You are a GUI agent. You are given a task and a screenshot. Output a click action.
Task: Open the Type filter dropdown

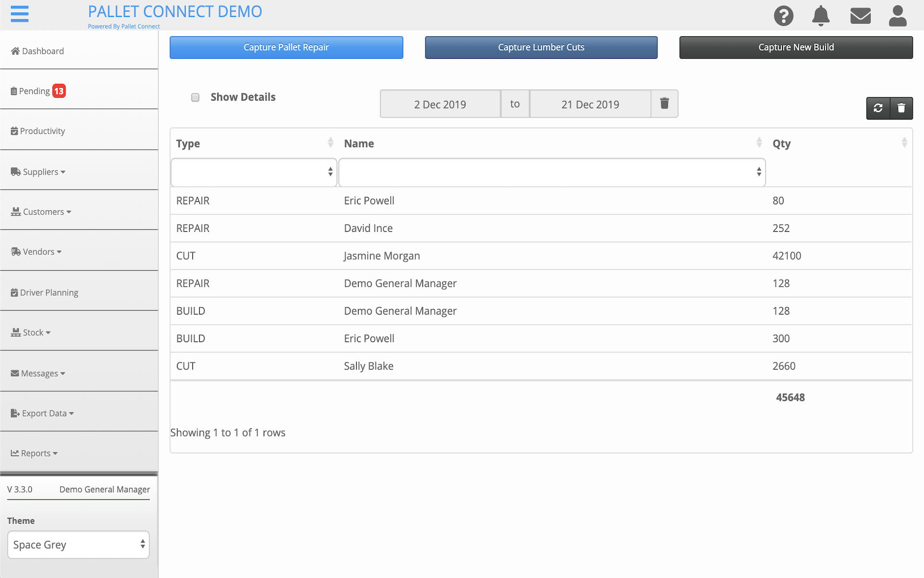(254, 172)
